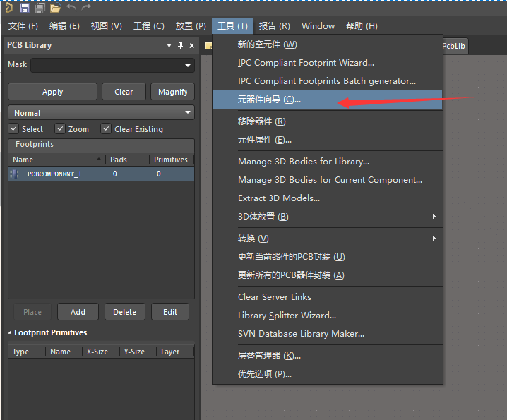Click the Y-Size column header
Viewport: 507px width, 420px height.
click(137, 352)
